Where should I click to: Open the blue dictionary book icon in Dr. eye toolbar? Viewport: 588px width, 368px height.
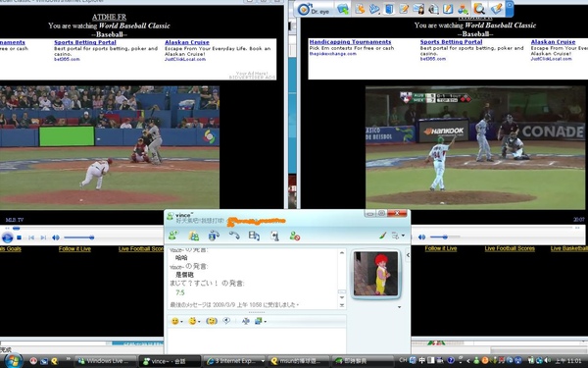point(389,9)
